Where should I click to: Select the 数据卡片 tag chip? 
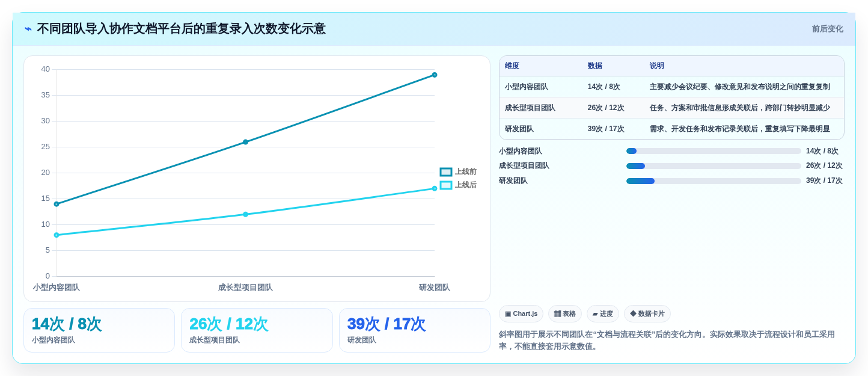click(647, 314)
